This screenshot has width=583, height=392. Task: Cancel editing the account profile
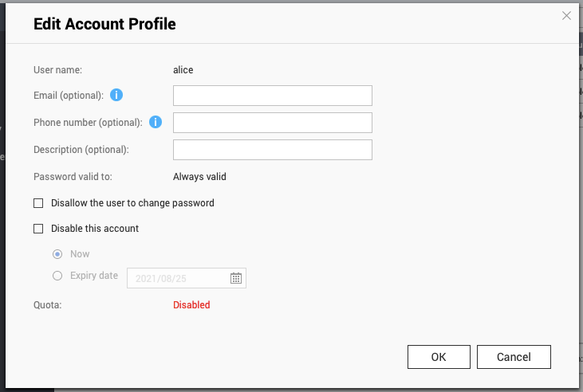pyautogui.click(x=513, y=357)
